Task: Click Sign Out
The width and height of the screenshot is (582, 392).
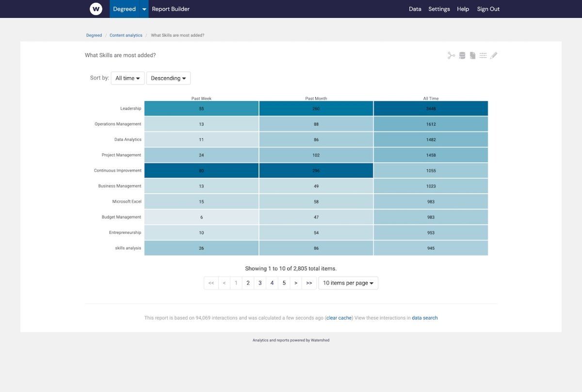Action: [x=488, y=9]
